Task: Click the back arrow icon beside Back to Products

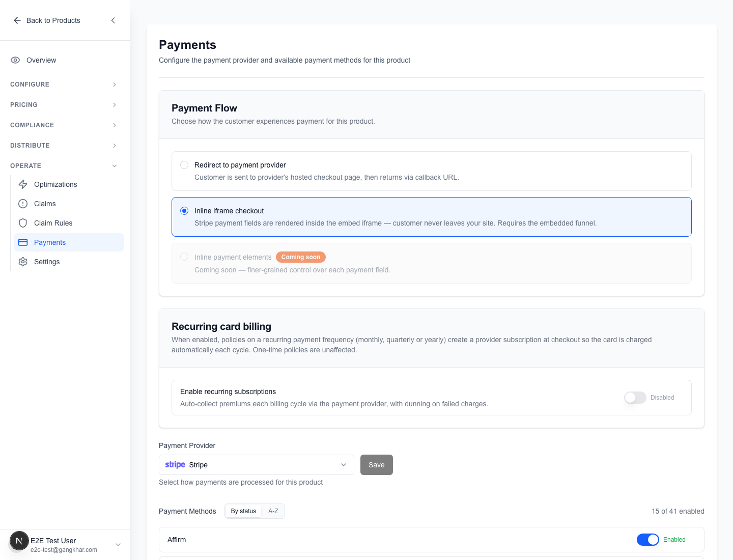Action: click(x=17, y=20)
